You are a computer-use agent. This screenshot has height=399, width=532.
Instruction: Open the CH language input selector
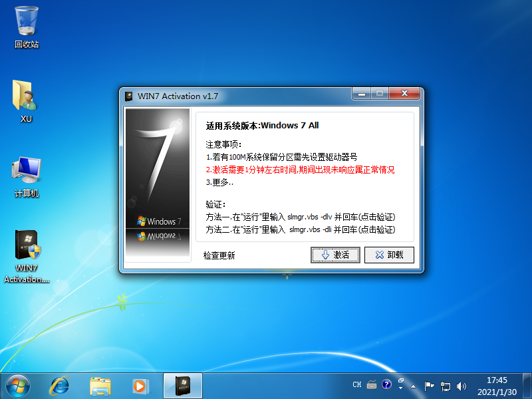pos(356,384)
